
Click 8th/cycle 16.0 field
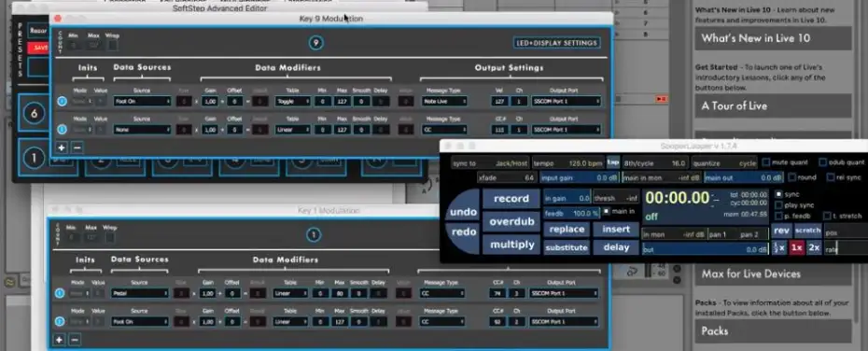(x=655, y=162)
